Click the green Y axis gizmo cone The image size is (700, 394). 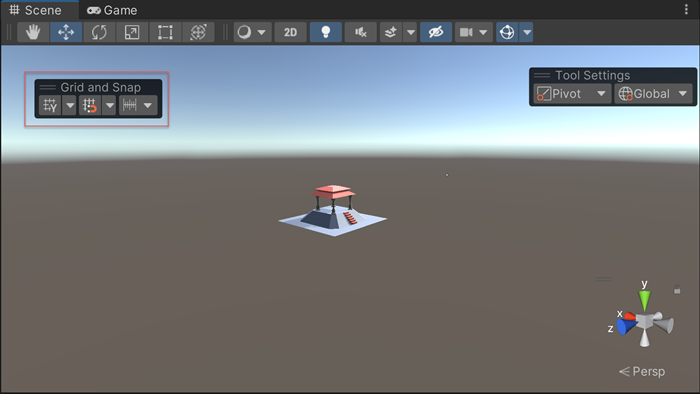[x=644, y=300]
